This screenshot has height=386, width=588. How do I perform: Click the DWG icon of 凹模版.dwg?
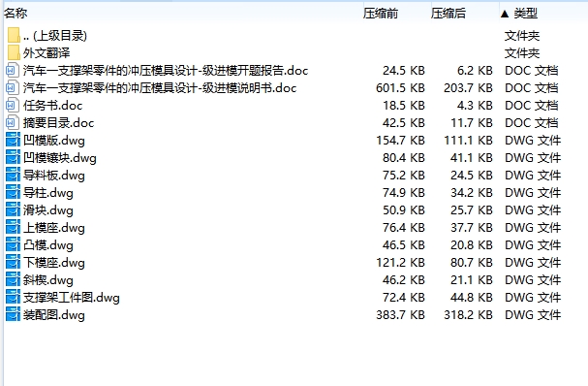tap(13, 140)
